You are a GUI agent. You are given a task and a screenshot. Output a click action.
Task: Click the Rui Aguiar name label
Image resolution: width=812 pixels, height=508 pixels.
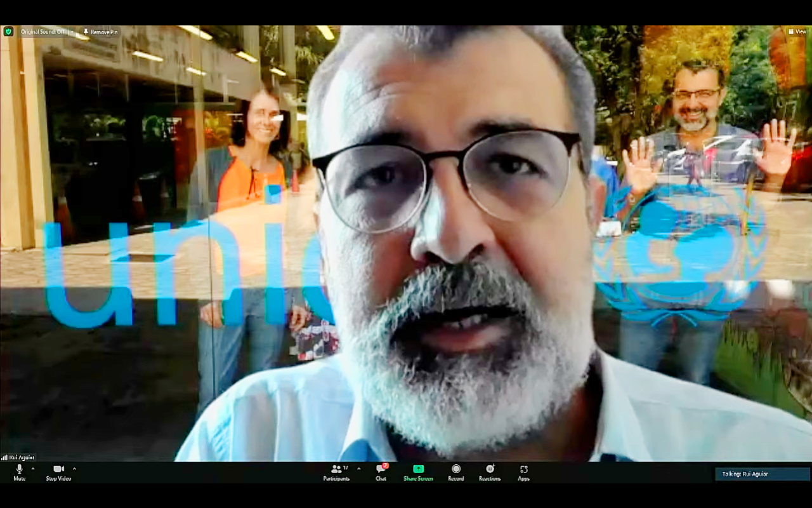click(x=19, y=457)
